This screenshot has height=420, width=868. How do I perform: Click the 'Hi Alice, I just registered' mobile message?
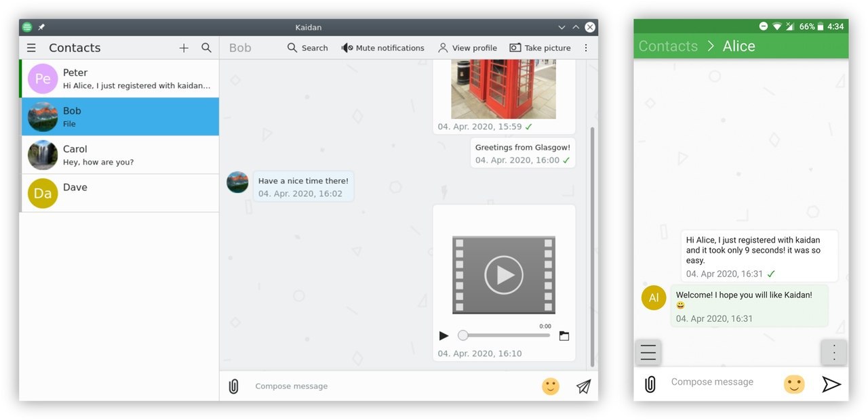point(759,256)
